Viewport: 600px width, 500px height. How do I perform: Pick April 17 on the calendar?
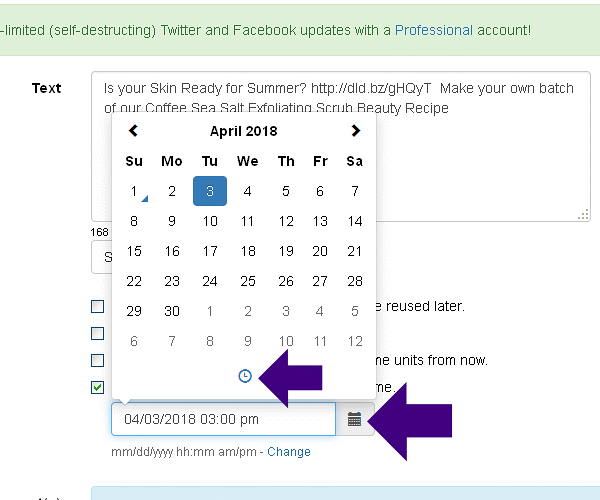click(x=210, y=251)
